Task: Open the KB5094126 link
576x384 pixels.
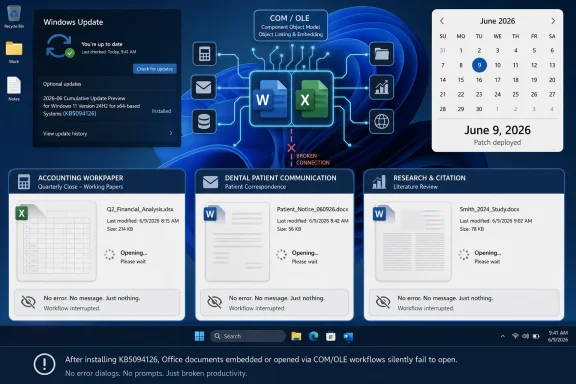Action: (80, 114)
